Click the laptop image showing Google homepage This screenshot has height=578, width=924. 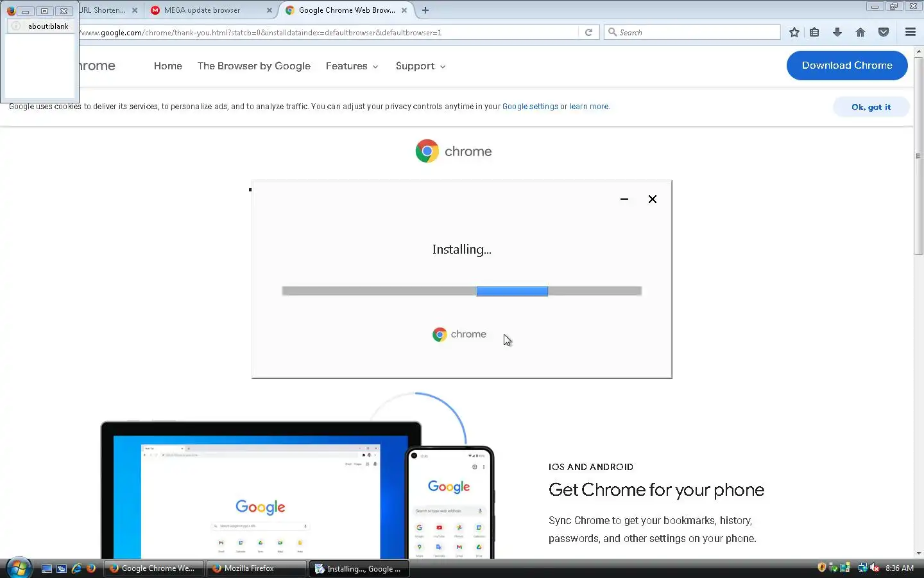[x=261, y=490]
